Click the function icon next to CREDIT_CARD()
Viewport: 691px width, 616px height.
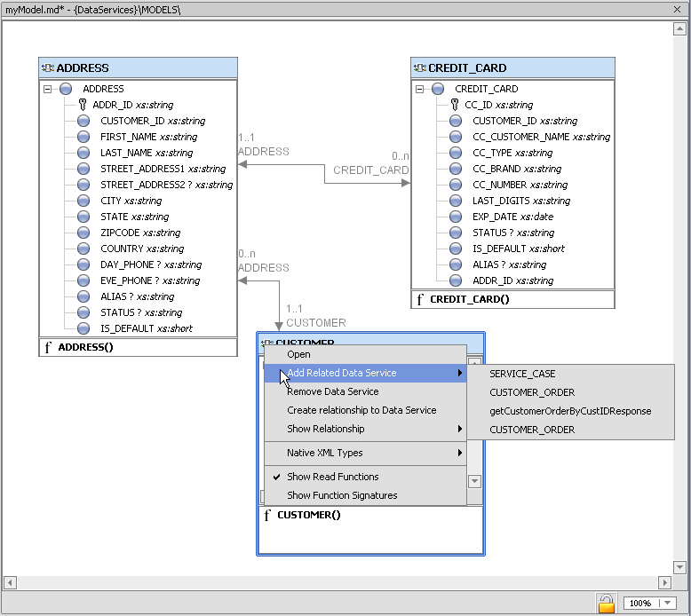[x=420, y=299]
